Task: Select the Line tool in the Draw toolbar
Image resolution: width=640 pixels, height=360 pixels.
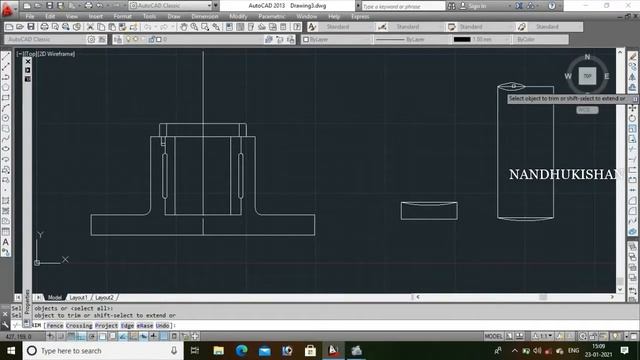Action: [6, 57]
